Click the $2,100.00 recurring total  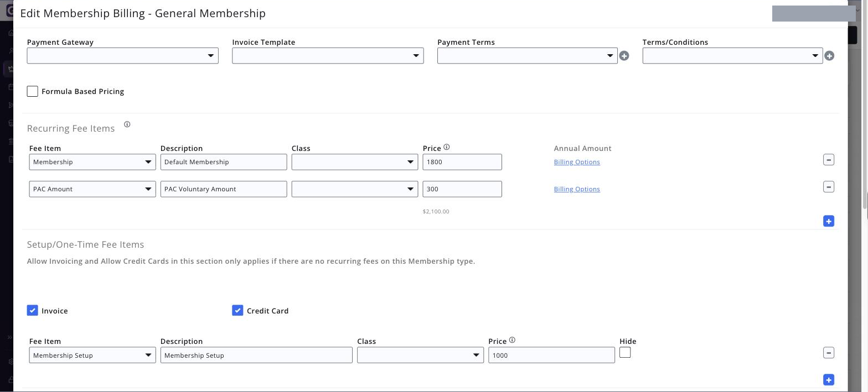click(x=436, y=212)
